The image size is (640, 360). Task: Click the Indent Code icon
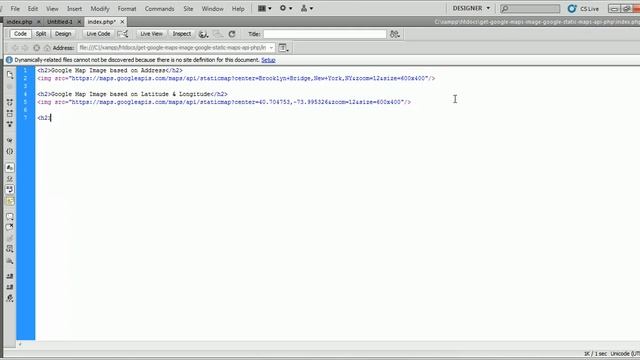[10, 276]
